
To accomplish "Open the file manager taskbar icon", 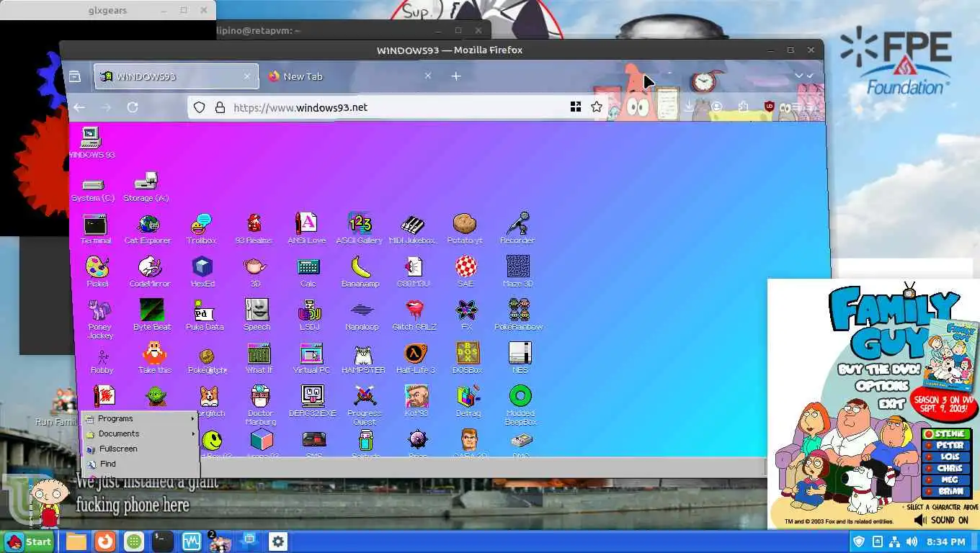I will click(76, 541).
